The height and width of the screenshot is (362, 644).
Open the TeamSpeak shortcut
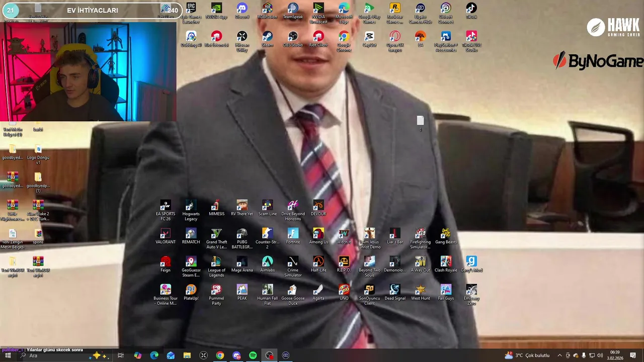[x=293, y=11]
